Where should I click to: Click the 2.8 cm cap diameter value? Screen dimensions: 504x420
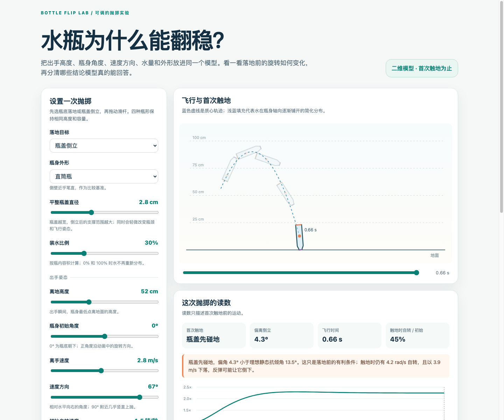[x=148, y=202]
